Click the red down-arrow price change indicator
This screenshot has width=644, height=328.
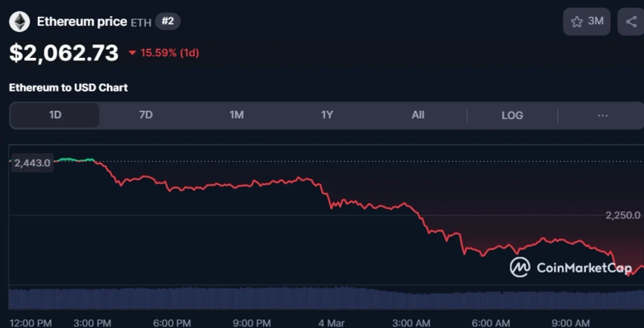pyautogui.click(x=133, y=53)
